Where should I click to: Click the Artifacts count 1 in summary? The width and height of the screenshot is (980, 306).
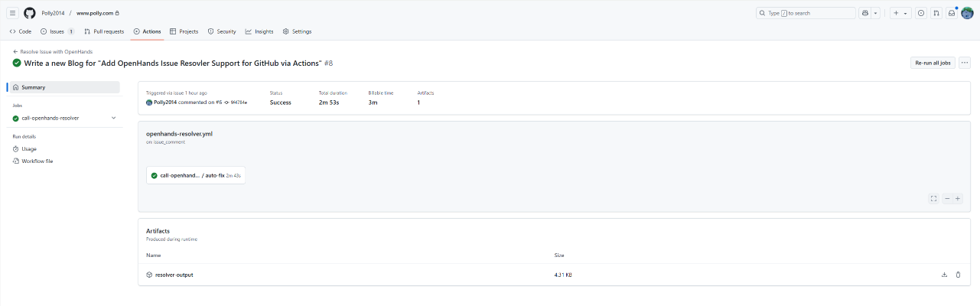click(418, 102)
